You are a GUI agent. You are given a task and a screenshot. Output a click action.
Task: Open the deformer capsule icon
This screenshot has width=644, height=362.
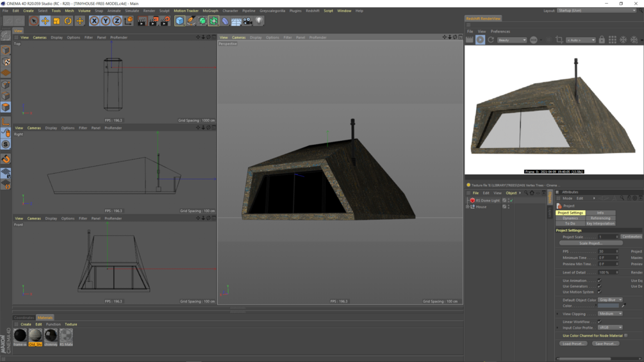[x=225, y=21]
